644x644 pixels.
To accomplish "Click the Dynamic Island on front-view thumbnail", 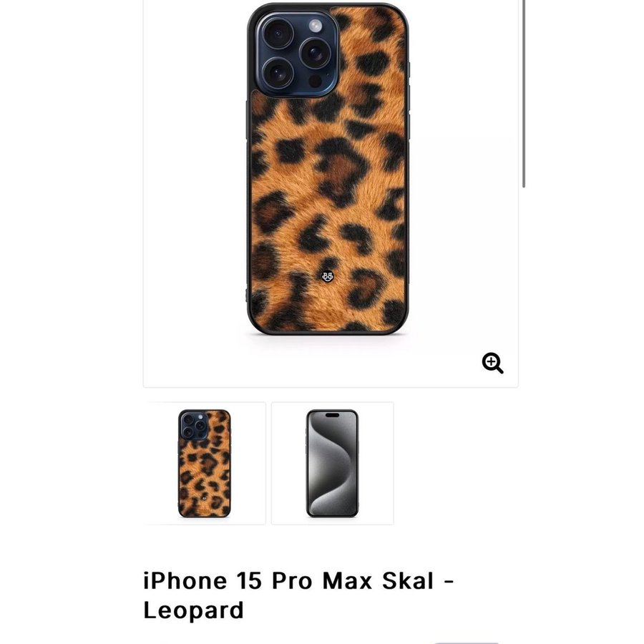I will pos(332,415).
